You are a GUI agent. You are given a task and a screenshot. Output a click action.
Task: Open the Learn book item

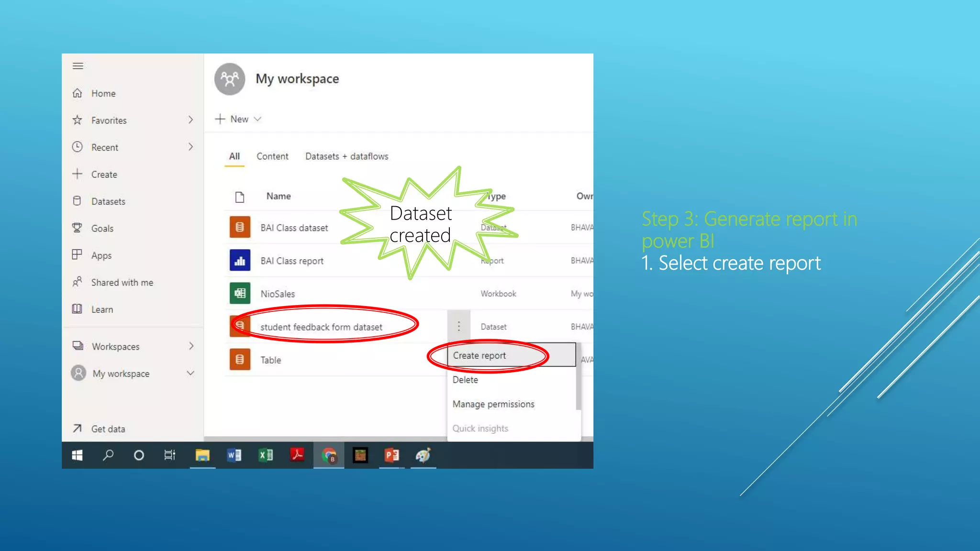102,309
